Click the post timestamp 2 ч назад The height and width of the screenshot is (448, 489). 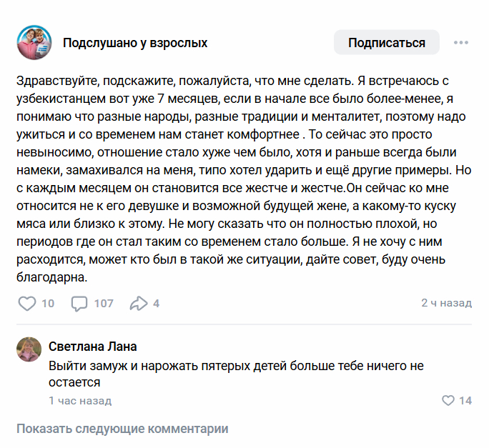446,303
